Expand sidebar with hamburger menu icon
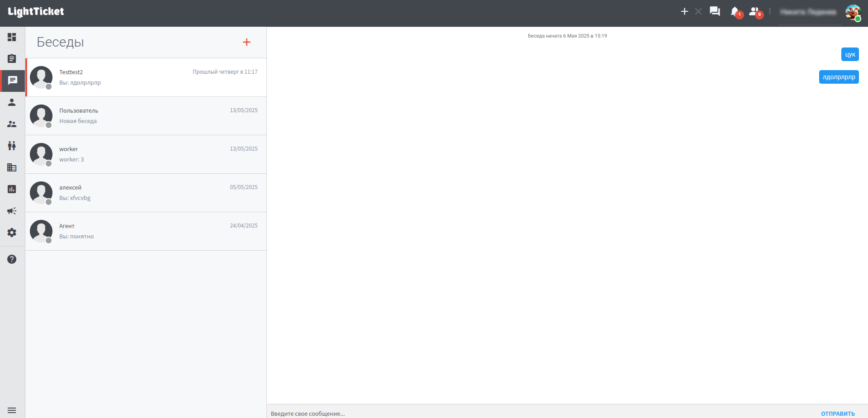Viewport: 868px width, 418px height. 12,410
